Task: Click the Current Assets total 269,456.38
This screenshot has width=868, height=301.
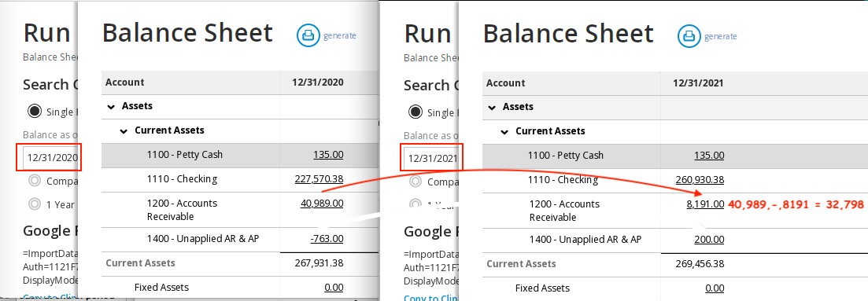Action: [x=700, y=263]
